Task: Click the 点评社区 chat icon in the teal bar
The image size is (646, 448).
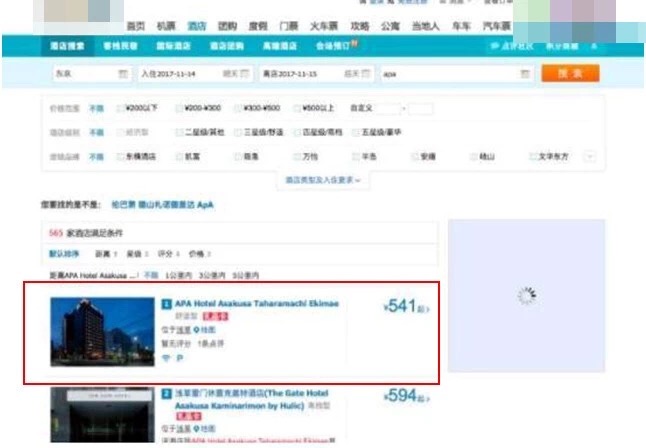Action: click(x=494, y=46)
